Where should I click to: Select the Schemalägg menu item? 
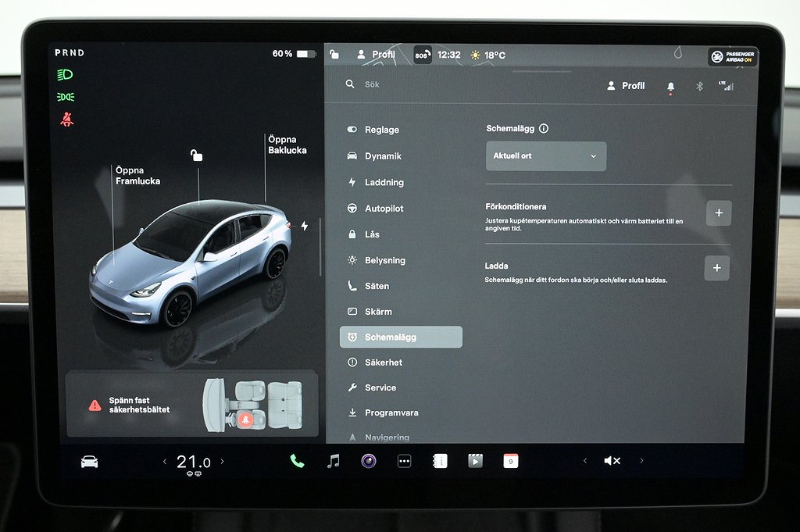(401, 337)
